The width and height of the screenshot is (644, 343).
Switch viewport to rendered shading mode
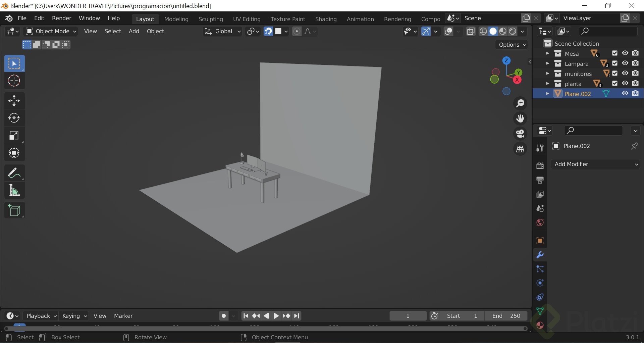pyautogui.click(x=512, y=31)
